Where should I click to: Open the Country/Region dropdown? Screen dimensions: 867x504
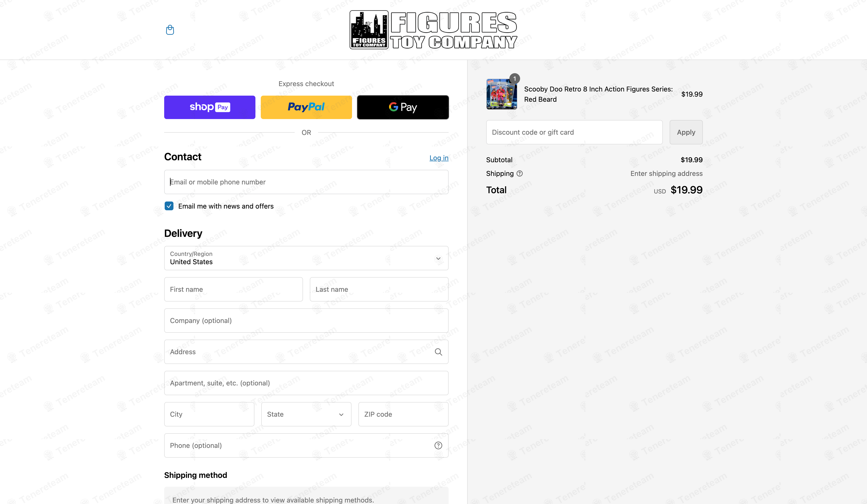(306, 258)
